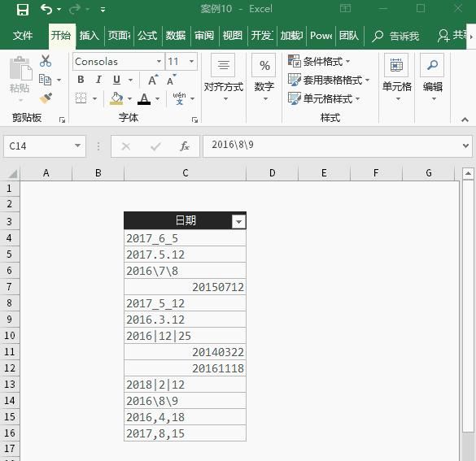Open the 单元格 cells group
Image resolution: width=476 pixels, height=461 pixels.
(x=397, y=78)
